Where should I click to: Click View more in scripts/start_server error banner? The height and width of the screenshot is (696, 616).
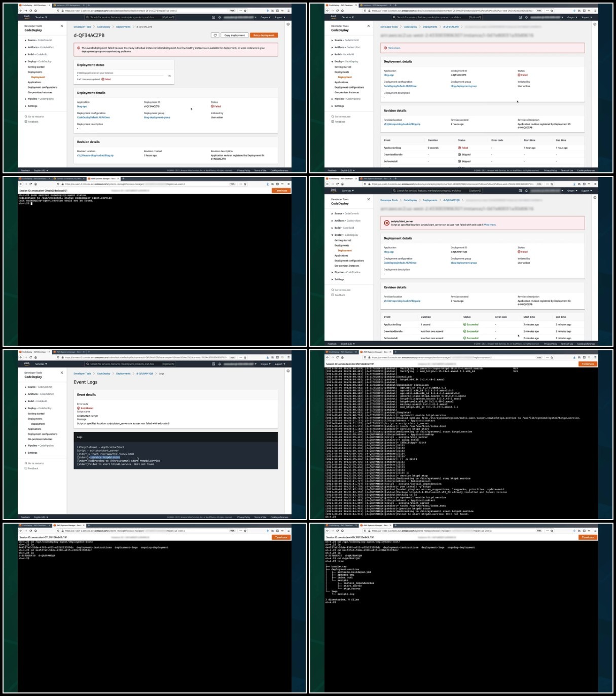tap(490, 225)
